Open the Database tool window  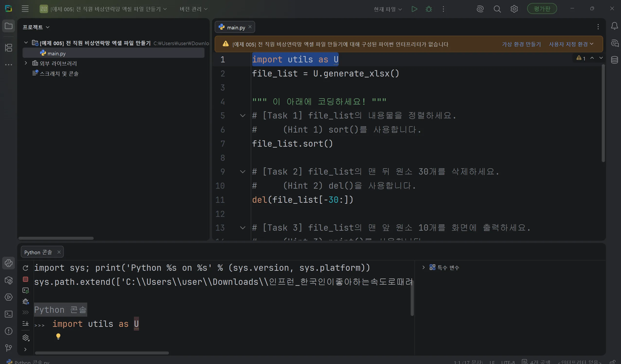[614, 60]
